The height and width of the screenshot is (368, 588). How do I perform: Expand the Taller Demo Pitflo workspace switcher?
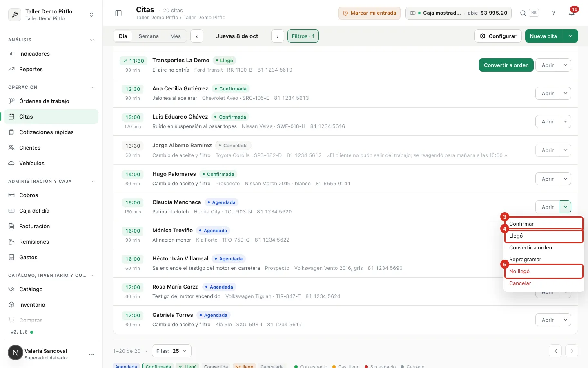click(x=51, y=15)
